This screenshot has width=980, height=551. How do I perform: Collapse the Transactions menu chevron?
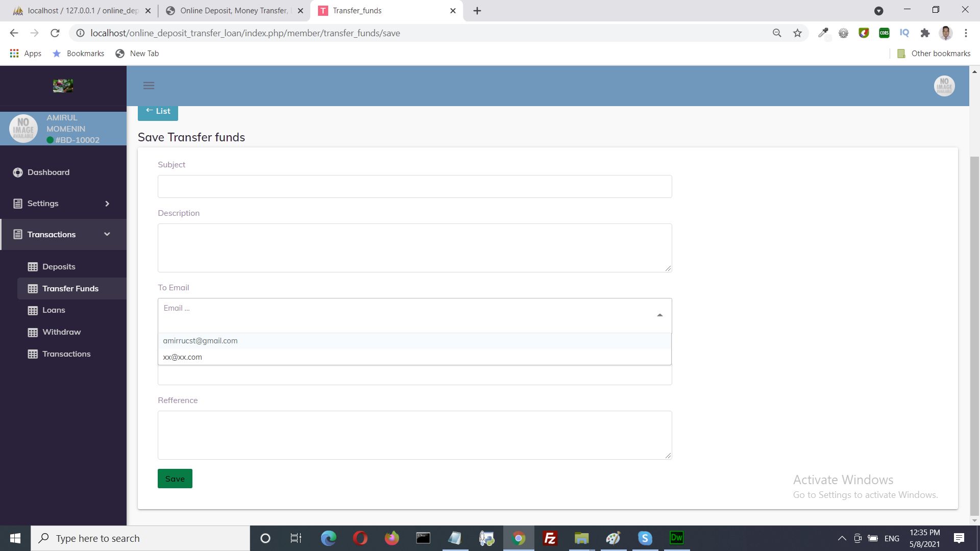point(107,234)
